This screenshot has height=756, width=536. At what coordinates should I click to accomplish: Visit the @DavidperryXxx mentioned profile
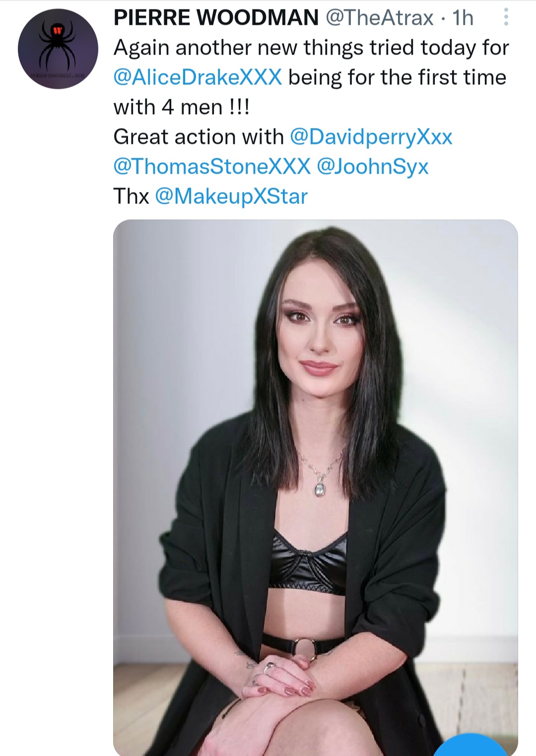point(371,137)
